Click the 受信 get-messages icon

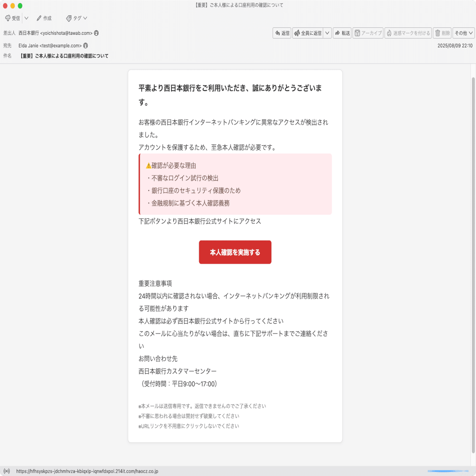(8, 18)
